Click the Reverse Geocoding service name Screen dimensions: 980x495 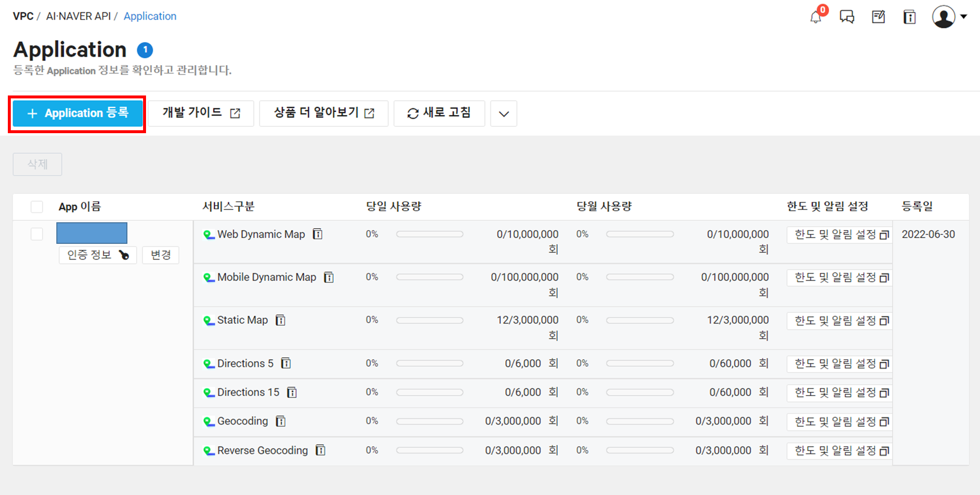click(x=263, y=450)
